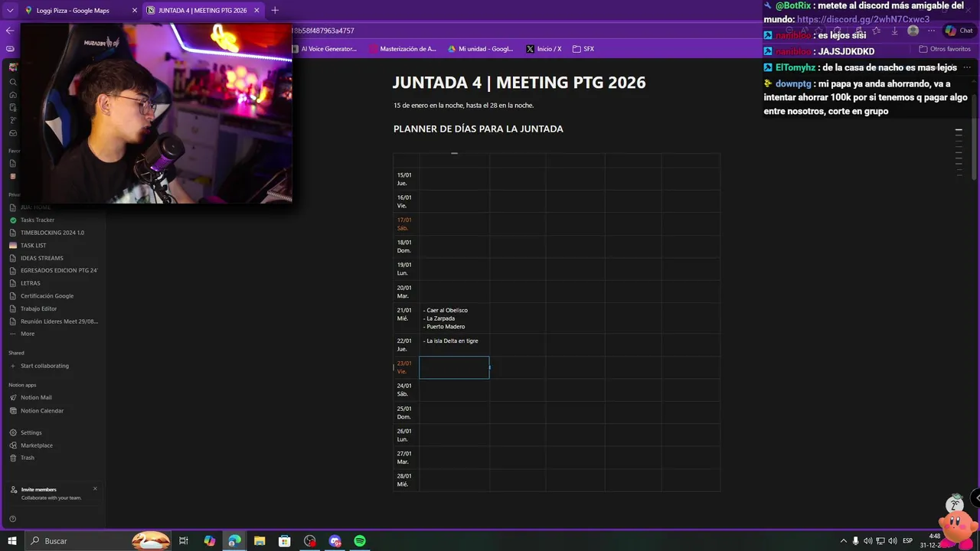This screenshot has height=551, width=980.
Task: Open Notion Trash
Action: click(54, 458)
